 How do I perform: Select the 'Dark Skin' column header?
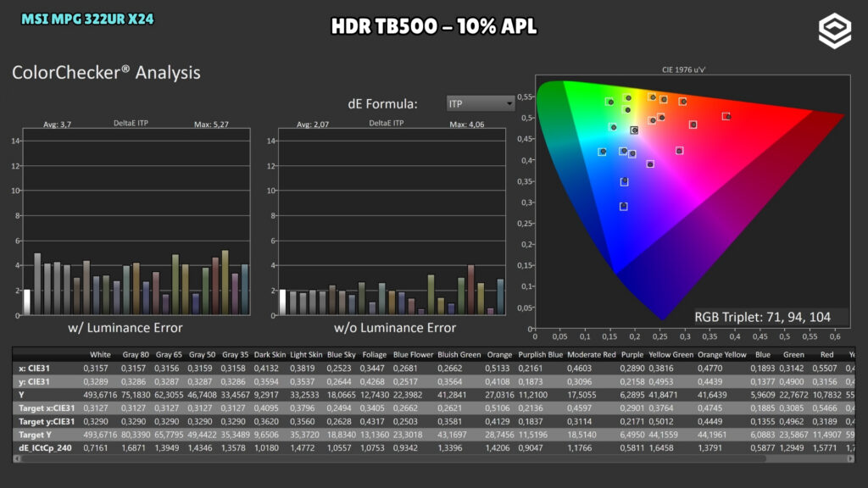pos(270,355)
